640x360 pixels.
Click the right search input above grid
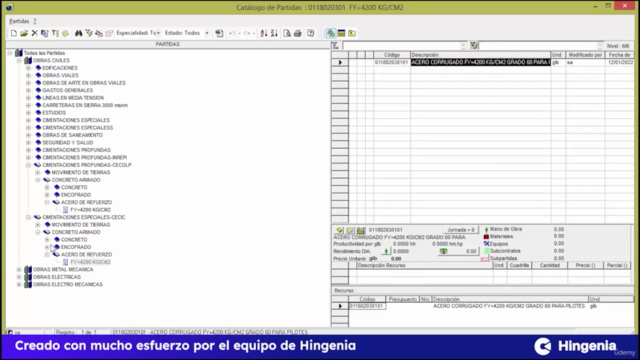click(540, 46)
